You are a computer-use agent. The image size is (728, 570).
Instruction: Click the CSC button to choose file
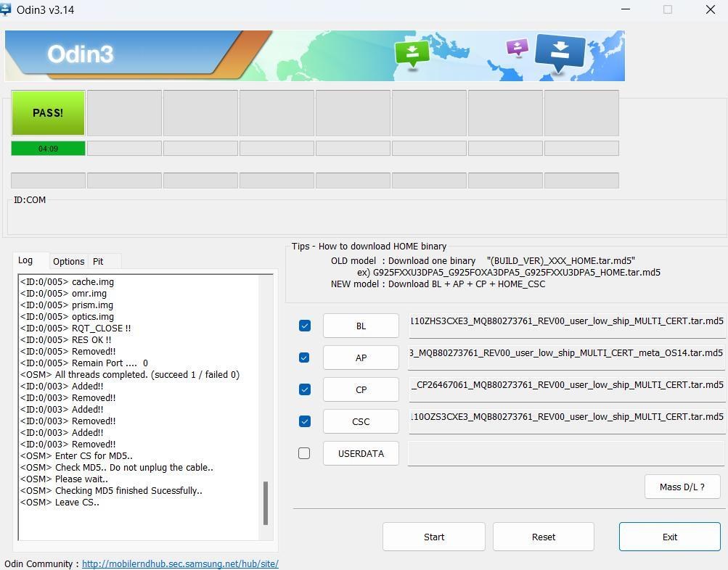(361, 421)
